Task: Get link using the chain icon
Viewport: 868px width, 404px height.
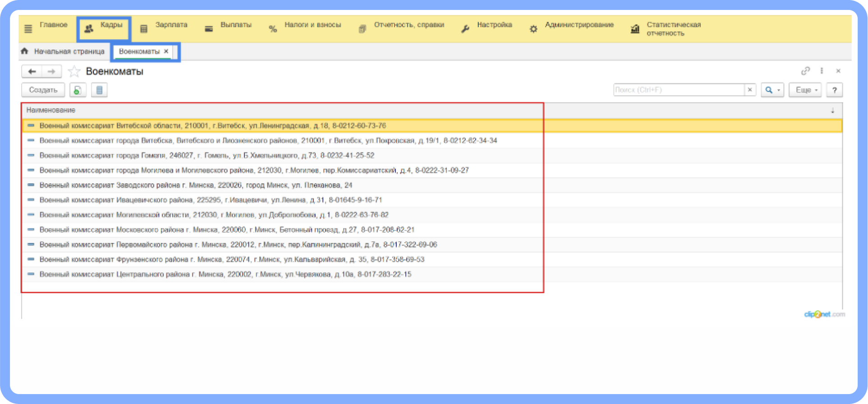Action: coord(805,71)
